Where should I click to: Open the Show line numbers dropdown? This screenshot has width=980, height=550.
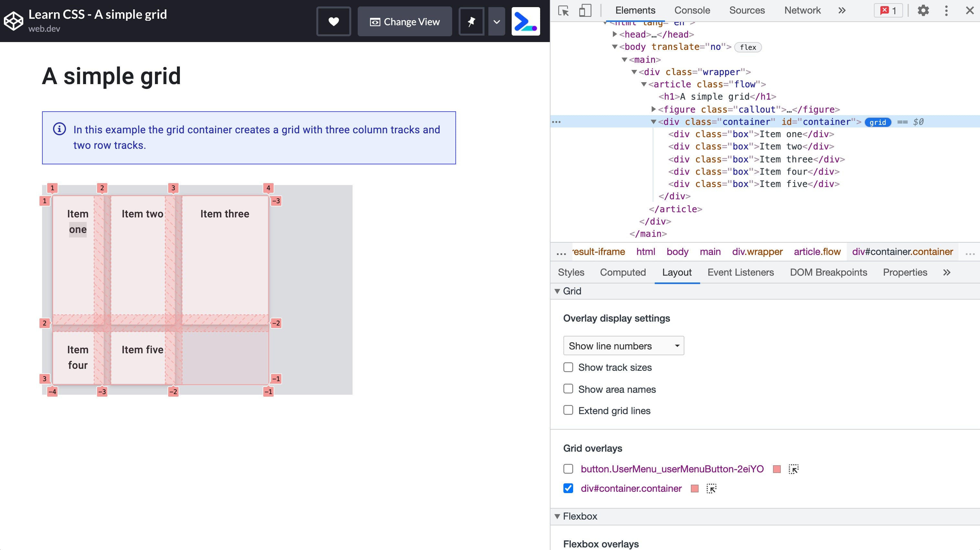pyautogui.click(x=623, y=345)
